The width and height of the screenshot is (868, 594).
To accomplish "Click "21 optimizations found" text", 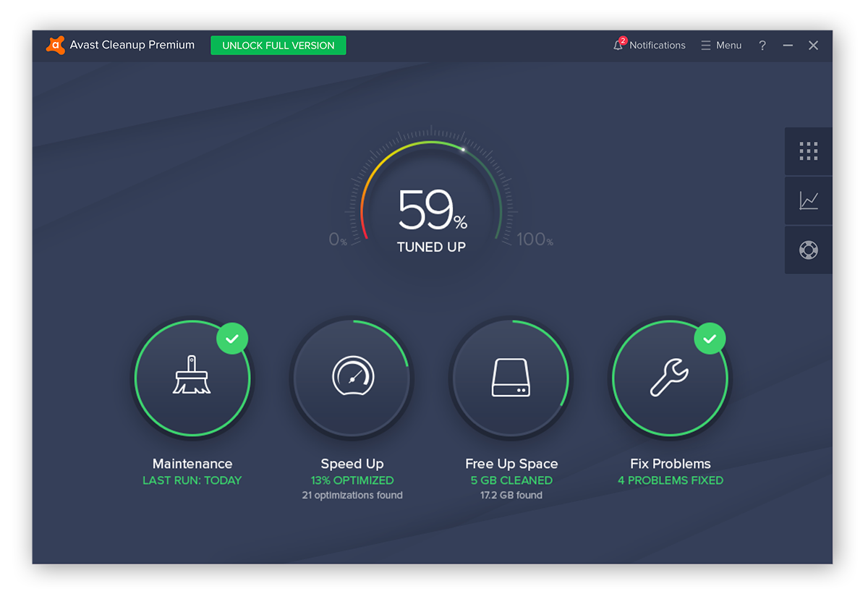I will point(352,496).
